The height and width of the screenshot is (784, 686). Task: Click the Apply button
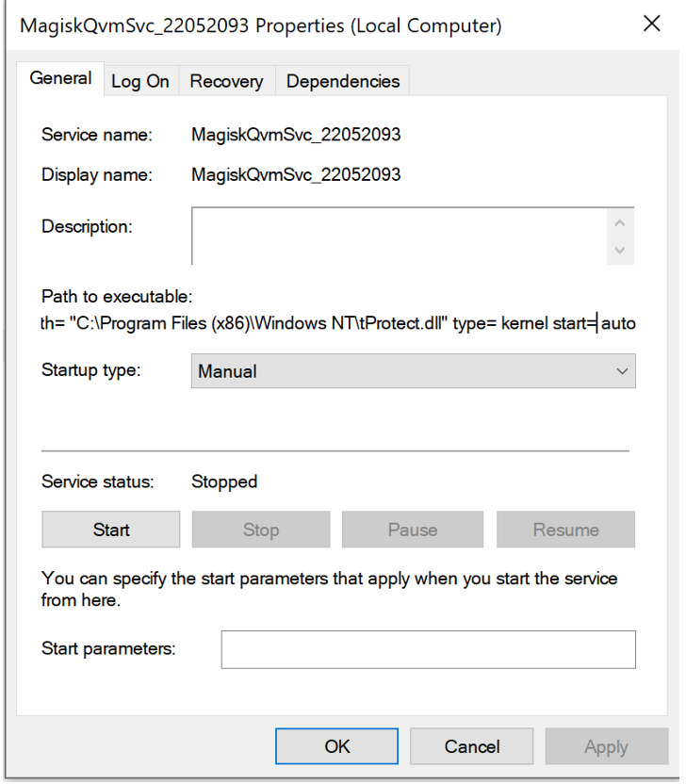coord(606,746)
